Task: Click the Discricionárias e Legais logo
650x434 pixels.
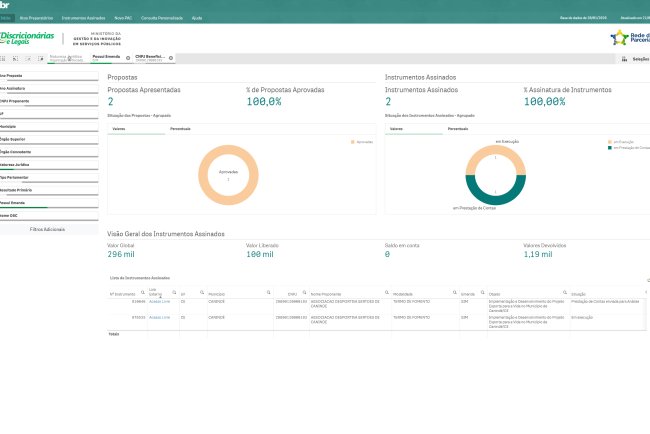Action: click(27, 38)
